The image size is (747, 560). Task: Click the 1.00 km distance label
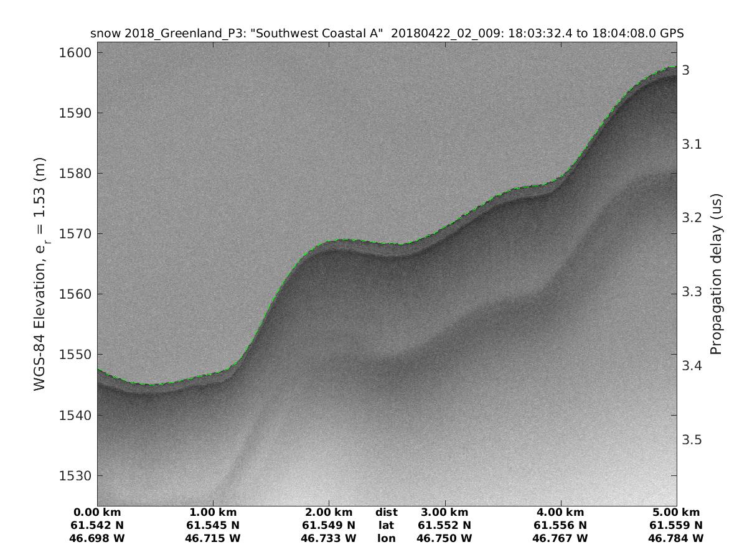213,513
